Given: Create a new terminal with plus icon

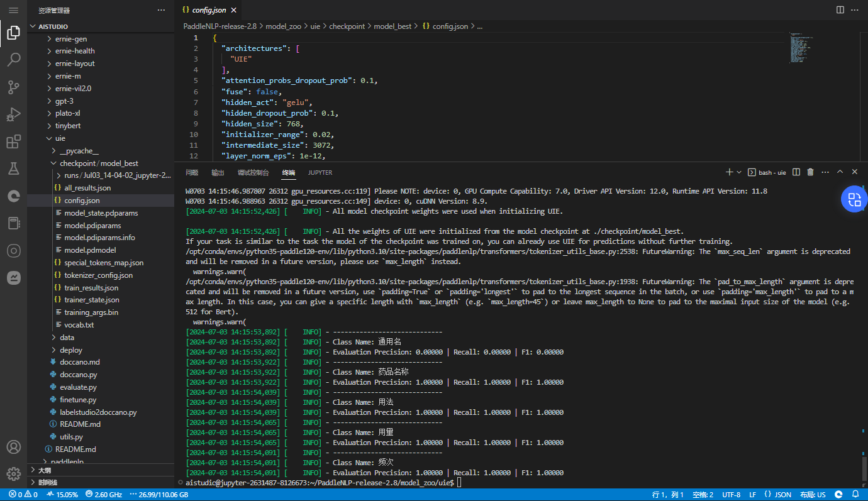Looking at the screenshot, I should click(x=730, y=172).
